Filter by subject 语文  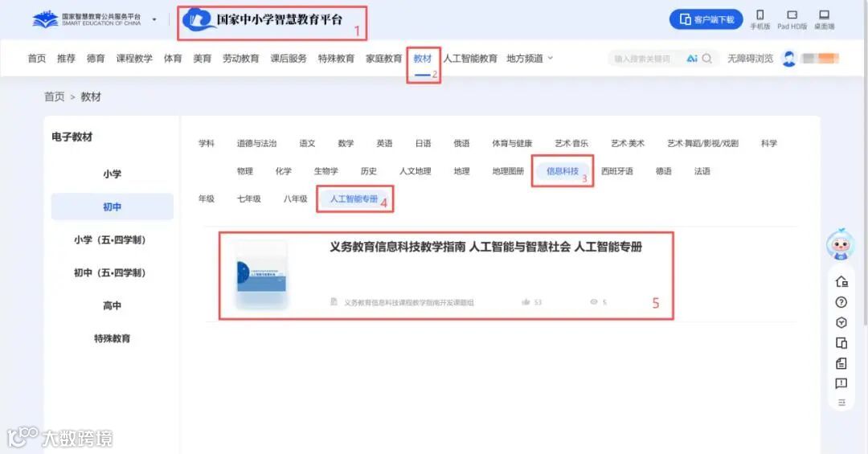[x=307, y=143]
